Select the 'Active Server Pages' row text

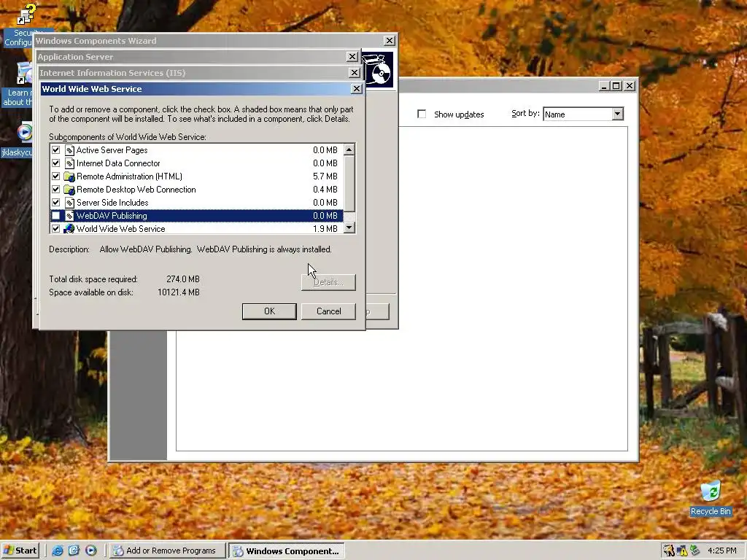[x=112, y=150]
